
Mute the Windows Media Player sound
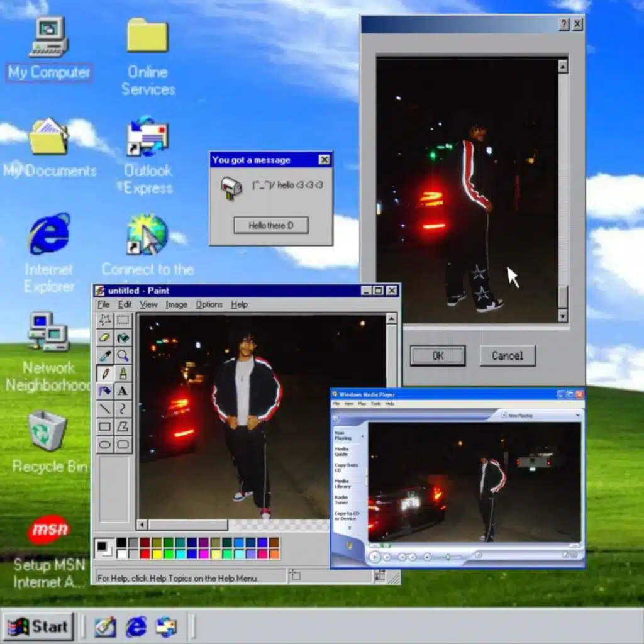[427, 557]
